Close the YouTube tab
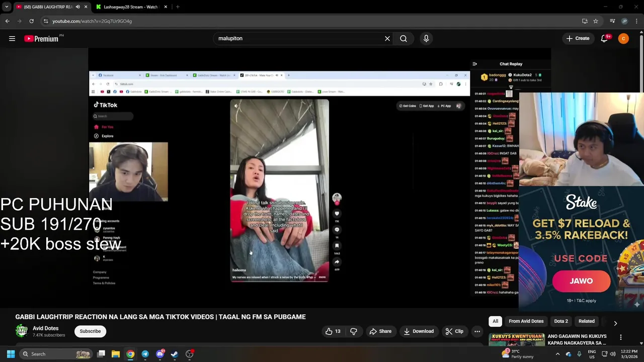 tap(86, 7)
